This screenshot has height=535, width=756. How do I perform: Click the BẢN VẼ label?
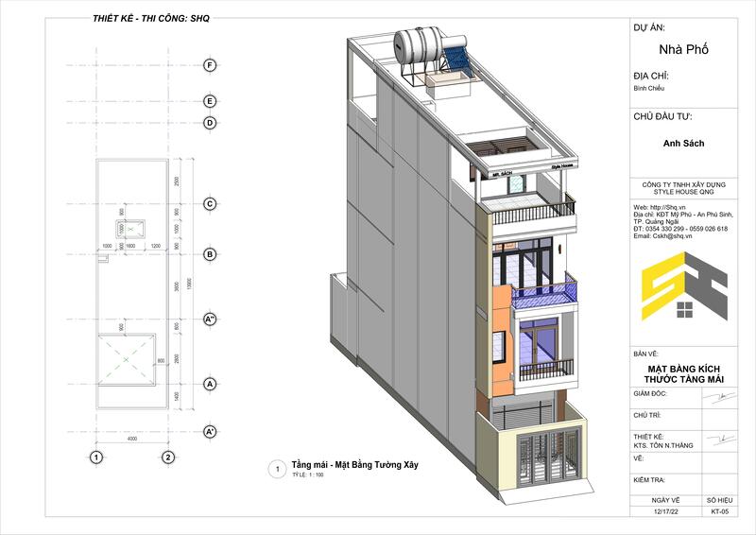click(x=646, y=354)
